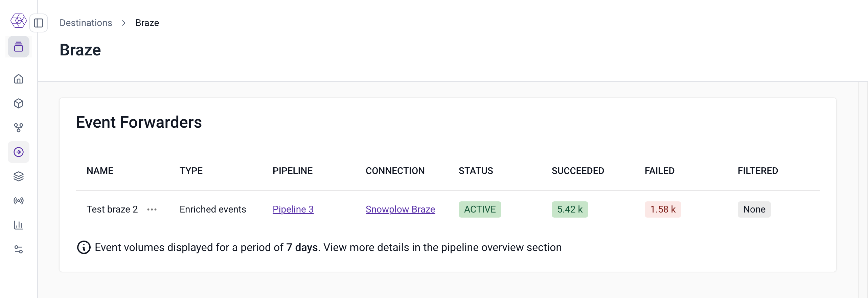The width and height of the screenshot is (868, 298).
Task: Toggle the sidebar panel collapse control
Action: coord(39,23)
